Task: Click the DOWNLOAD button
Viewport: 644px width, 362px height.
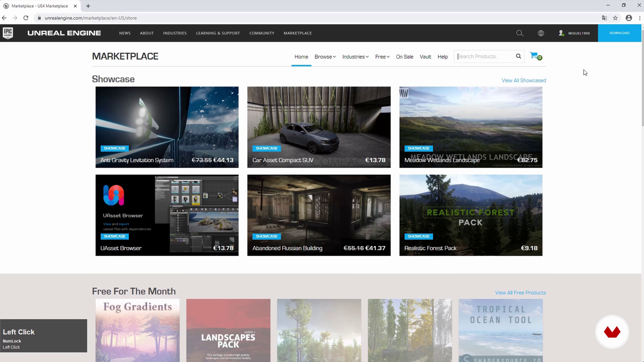Action: click(x=620, y=33)
